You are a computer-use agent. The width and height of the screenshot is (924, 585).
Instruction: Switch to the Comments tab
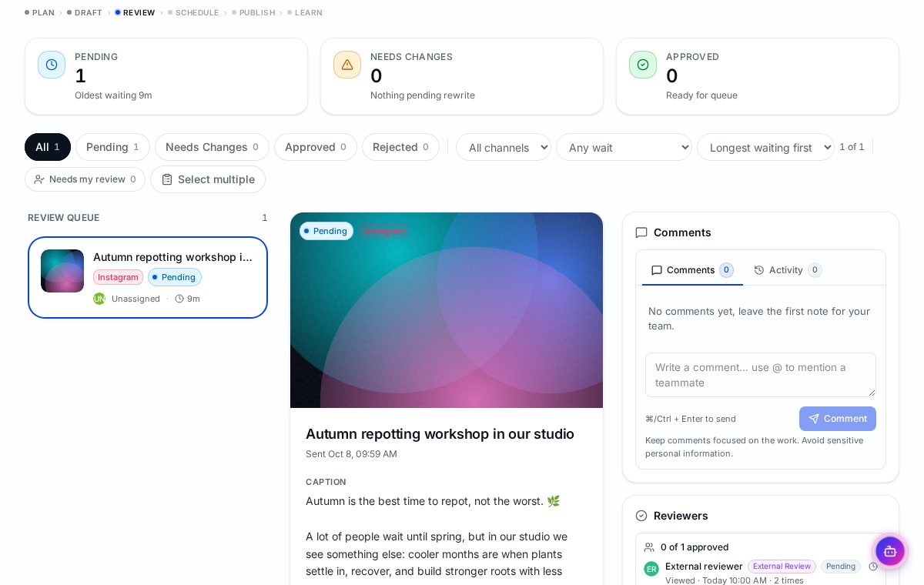point(692,270)
